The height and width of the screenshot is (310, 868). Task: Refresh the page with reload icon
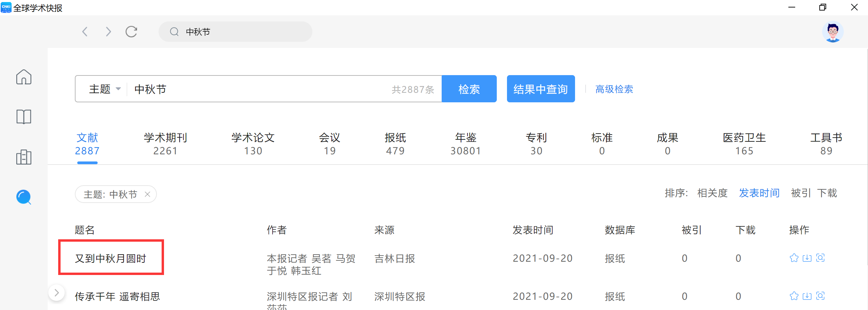tap(131, 32)
